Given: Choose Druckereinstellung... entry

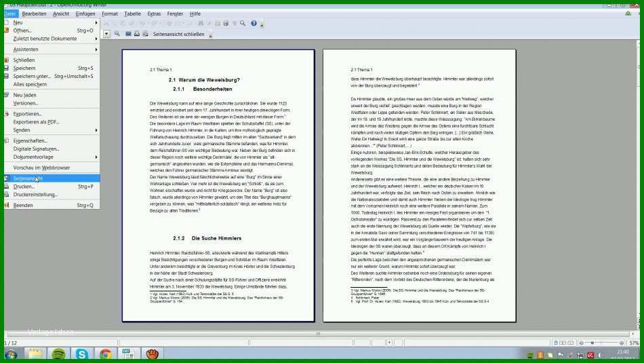Looking at the screenshot, I should tap(52, 195).
